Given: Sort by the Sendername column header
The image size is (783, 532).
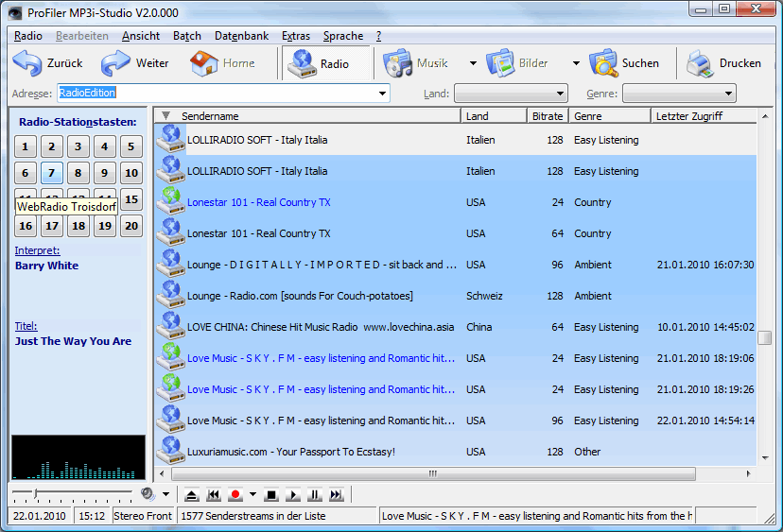Looking at the screenshot, I should click(307, 116).
